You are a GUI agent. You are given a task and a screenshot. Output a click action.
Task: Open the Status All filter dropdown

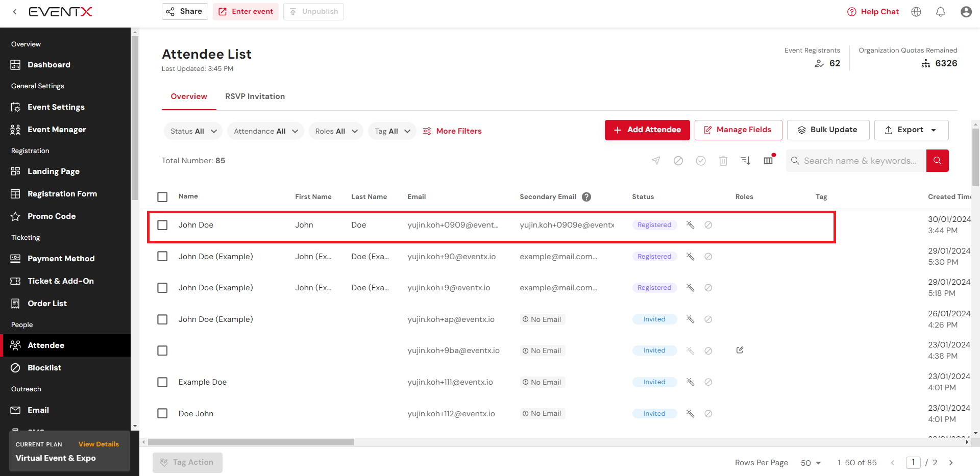click(x=193, y=131)
